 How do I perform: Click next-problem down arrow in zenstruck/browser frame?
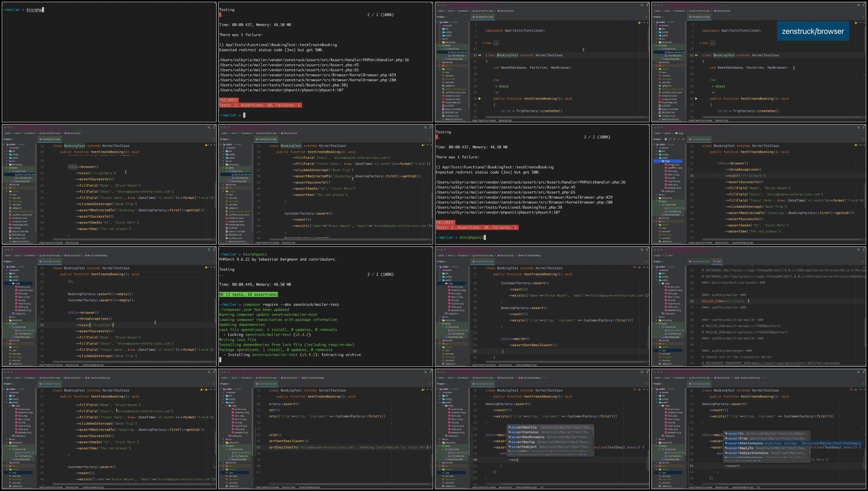pyautogui.click(x=864, y=23)
